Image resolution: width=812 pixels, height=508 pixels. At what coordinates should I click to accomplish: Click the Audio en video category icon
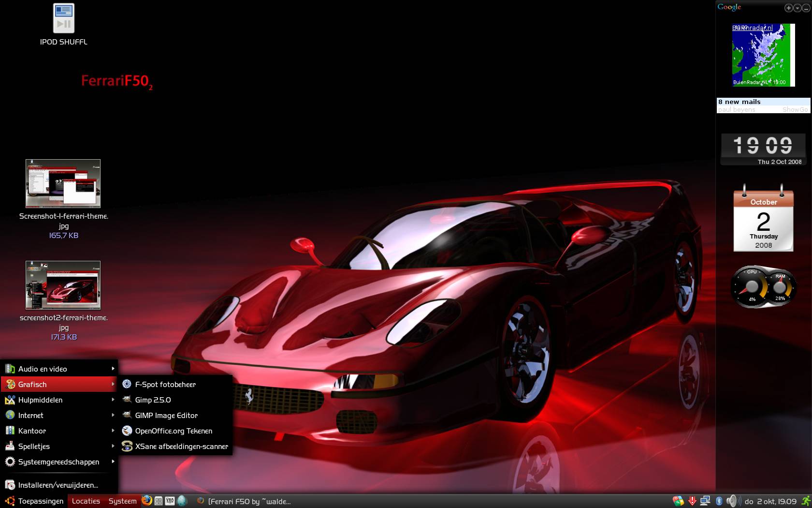pos(10,369)
